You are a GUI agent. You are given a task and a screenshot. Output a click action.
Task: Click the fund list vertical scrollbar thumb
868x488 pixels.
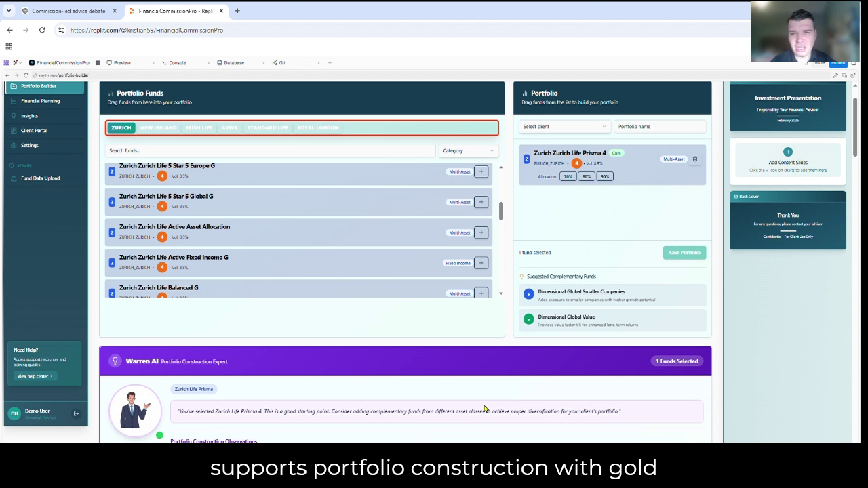[x=501, y=211]
